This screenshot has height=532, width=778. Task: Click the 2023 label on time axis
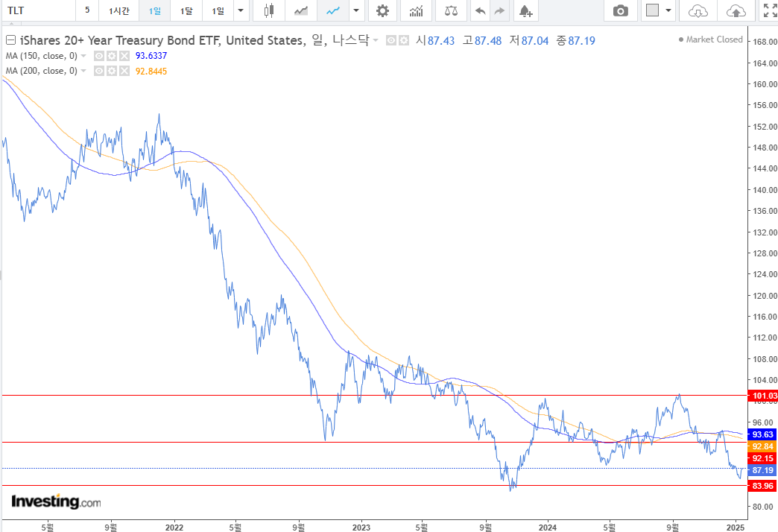(x=361, y=527)
